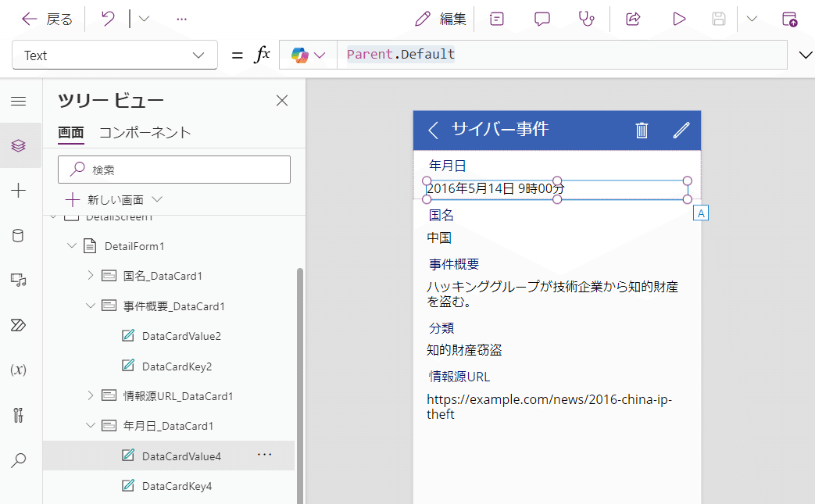Click the A label tag beside the card
This screenshot has width=815, height=504.
pos(701,213)
